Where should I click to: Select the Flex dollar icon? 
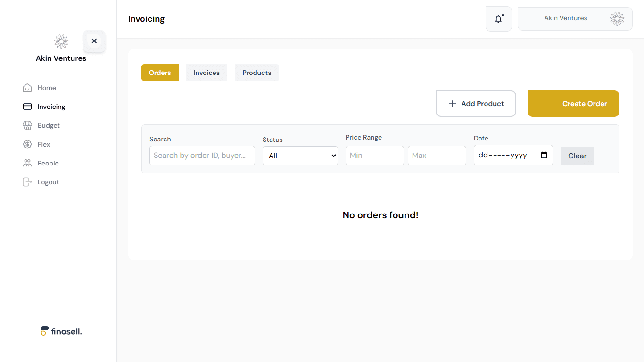[27, 144]
